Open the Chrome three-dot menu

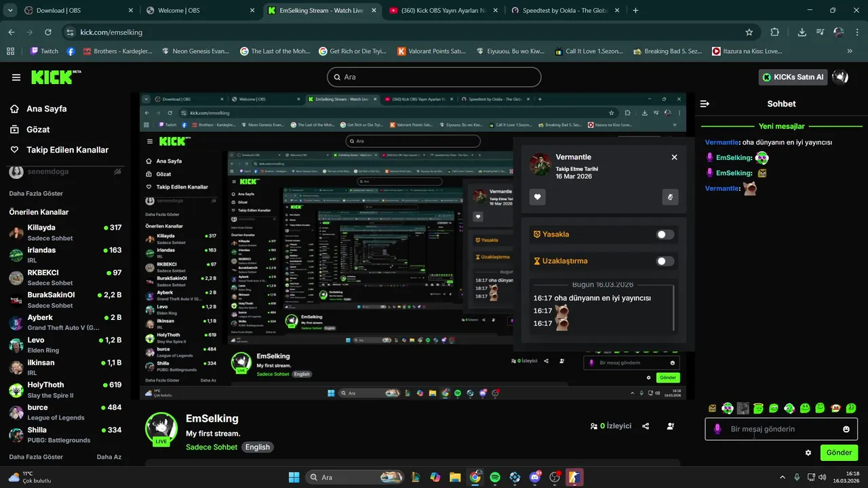pyautogui.click(x=857, y=32)
